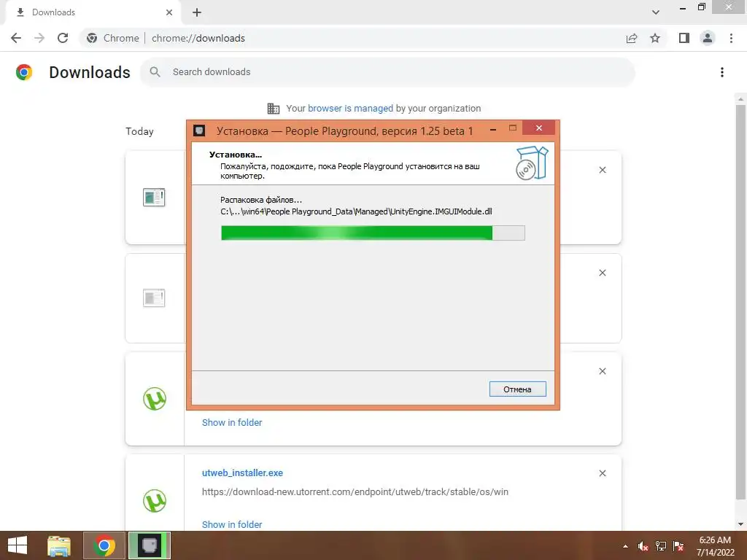The height and width of the screenshot is (560, 747).
Task: Click the first download's file icon
Action: [x=154, y=197]
